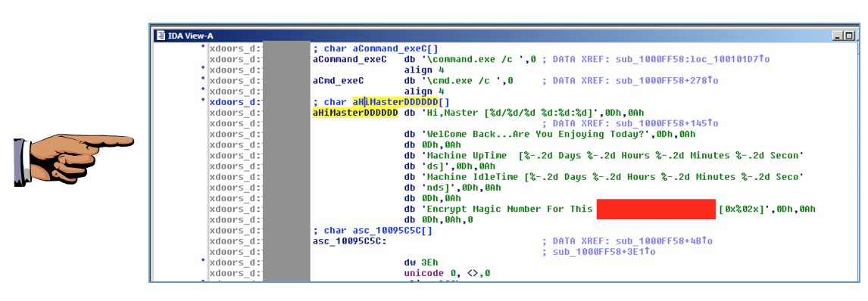Click the aCommand_exeC label name
Viewport: 868px width, 301px height.
click(350, 59)
